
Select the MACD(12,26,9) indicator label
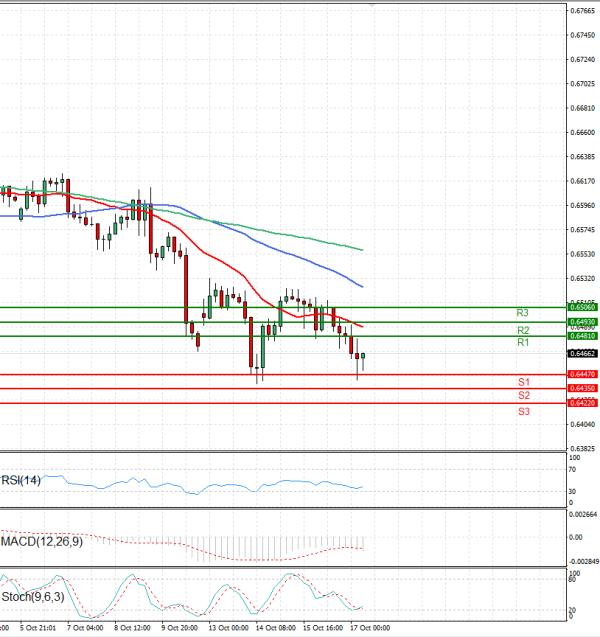(43, 541)
